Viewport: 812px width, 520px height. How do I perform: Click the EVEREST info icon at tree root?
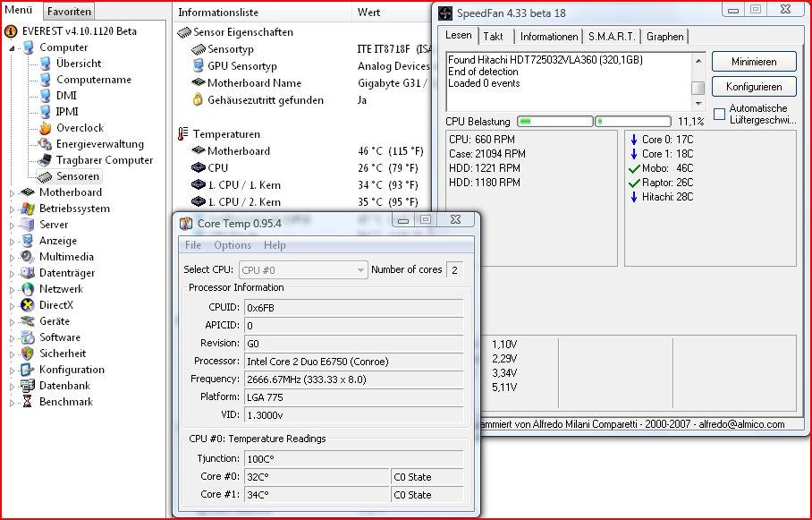point(11,31)
